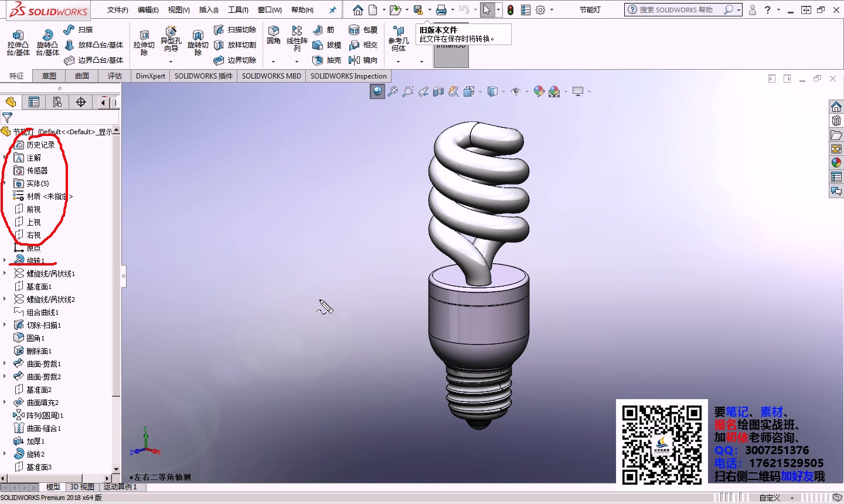
Task: Select the 前视 plane in tree
Action: tap(33, 209)
